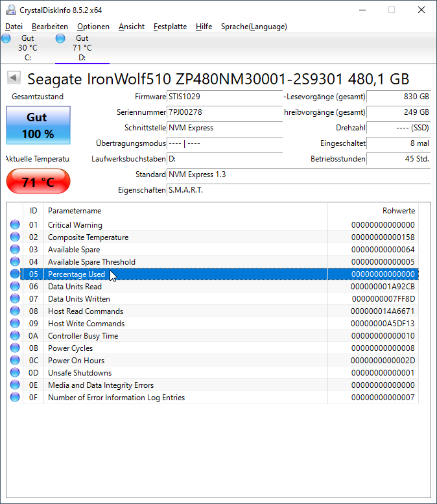The height and width of the screenshot is (504, 437).
Task: Click the status orb for Host Write Commands
Action: pyautogui.click(x=15, y=323)
